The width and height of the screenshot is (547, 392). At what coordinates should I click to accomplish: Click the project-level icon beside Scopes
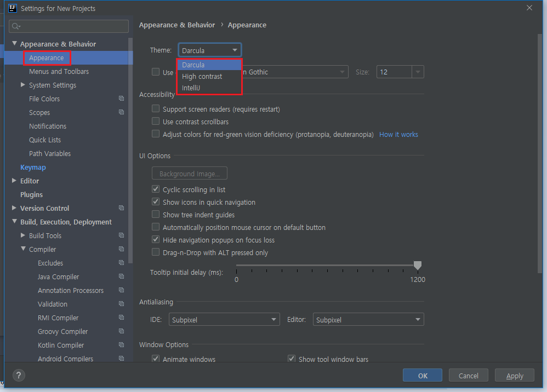tap(121, 112)
